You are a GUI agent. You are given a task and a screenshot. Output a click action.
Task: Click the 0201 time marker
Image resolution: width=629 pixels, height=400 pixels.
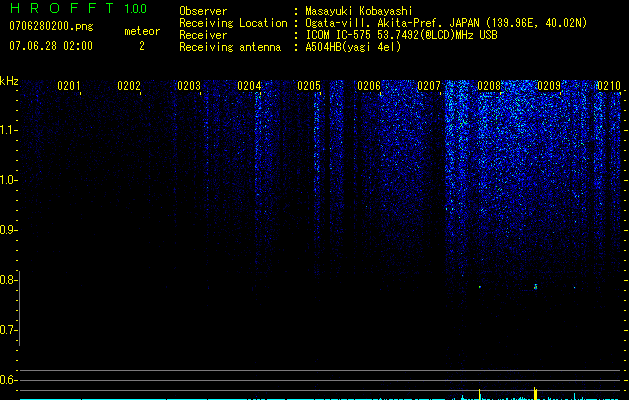point(69,86)
